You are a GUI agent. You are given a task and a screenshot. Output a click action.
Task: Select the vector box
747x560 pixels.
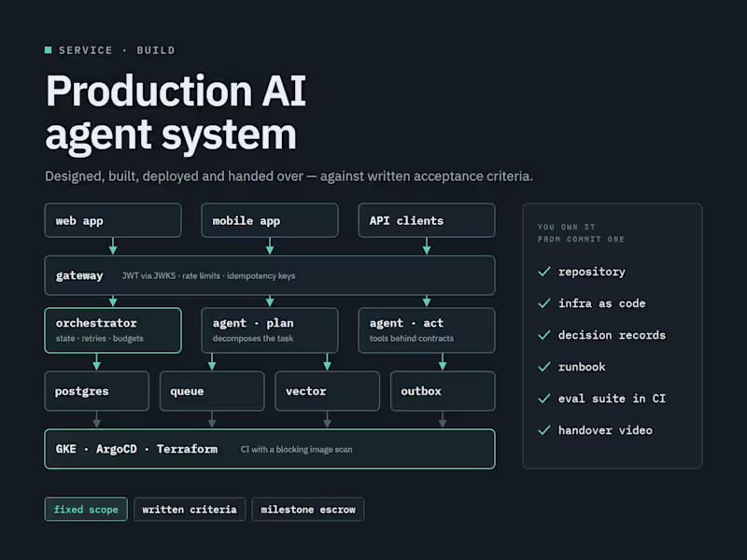(x=328, y=391)
